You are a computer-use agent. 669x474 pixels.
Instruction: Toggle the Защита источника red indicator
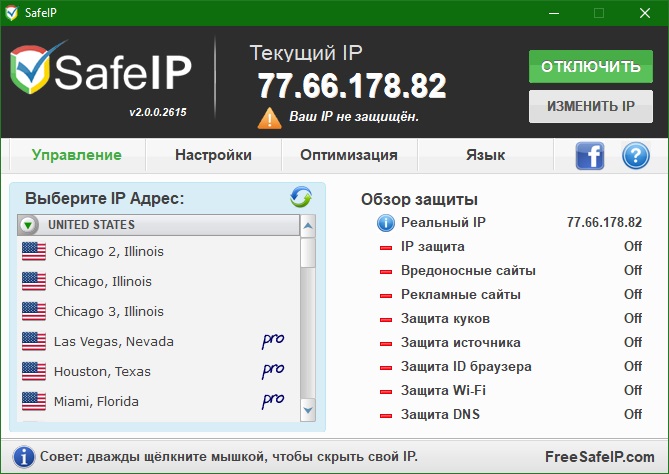pos(386,343)
